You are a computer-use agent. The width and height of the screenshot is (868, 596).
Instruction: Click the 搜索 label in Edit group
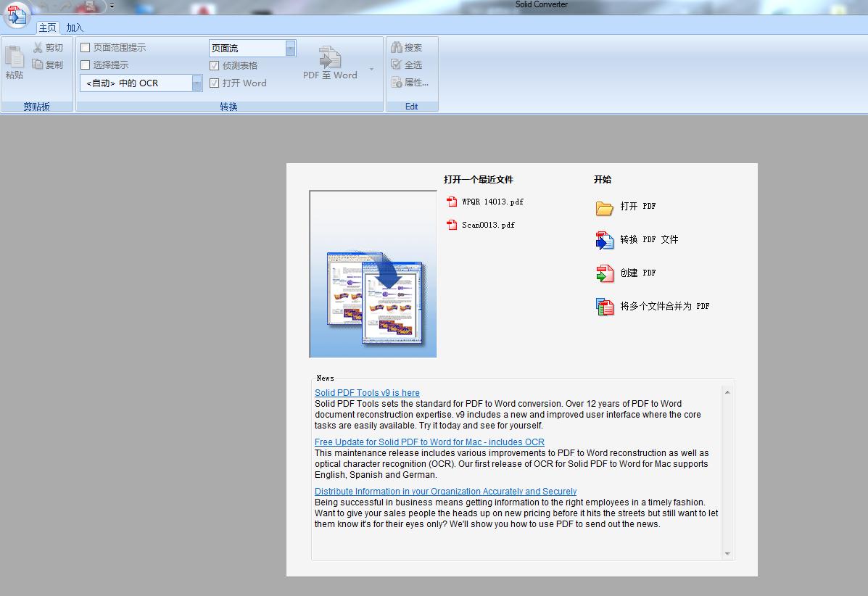[x=413, y=48]
